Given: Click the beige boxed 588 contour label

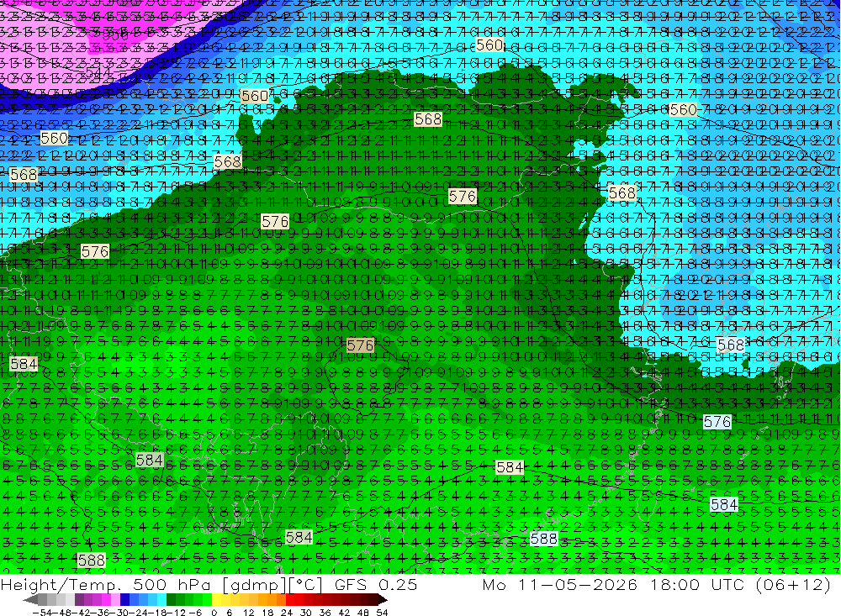Looking at the screenshot, I should click(x=91, y=561).
